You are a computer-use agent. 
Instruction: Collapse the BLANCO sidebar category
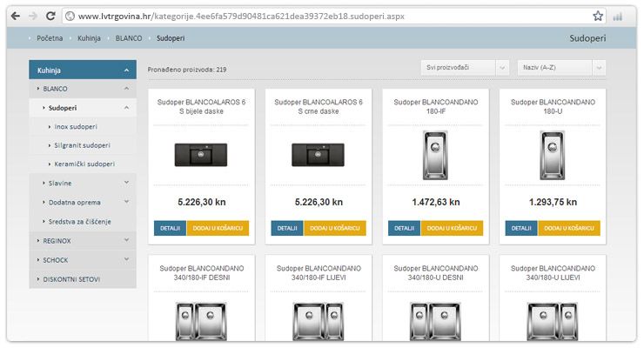point(83,89)
